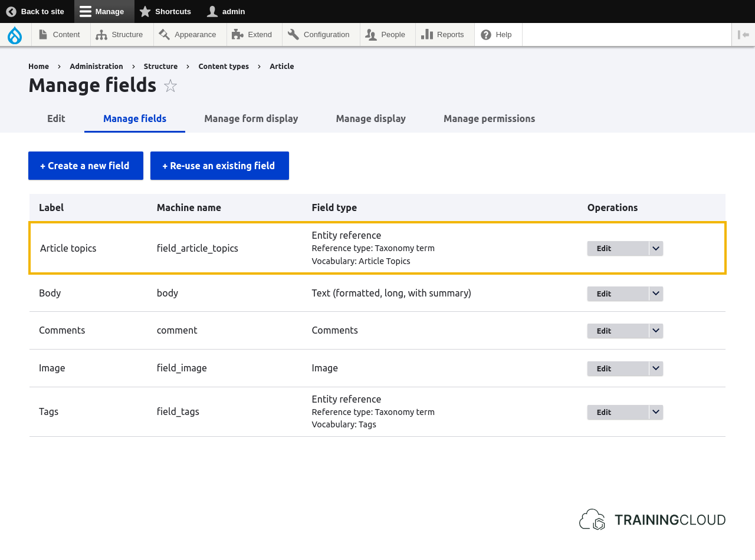Image resolution: width=755 pixels, height=560 pixels.
Task: Open the Content admin menu
Action: tap(61, 35)
